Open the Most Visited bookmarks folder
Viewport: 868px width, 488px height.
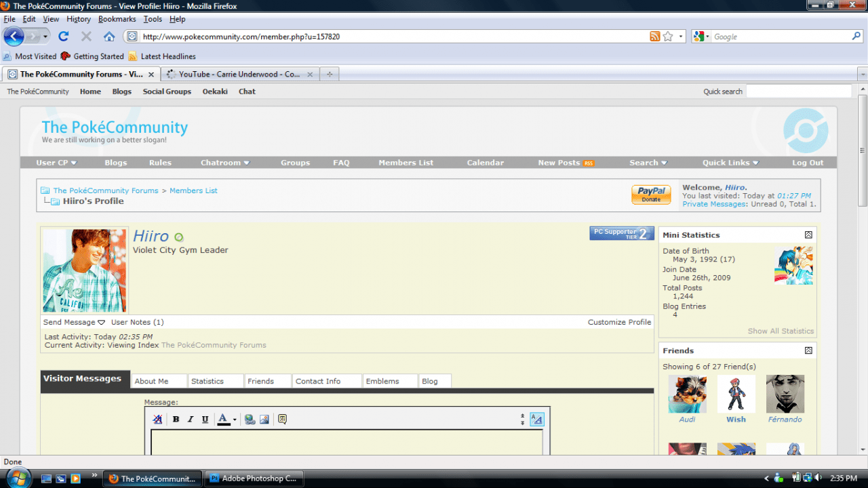31,56
